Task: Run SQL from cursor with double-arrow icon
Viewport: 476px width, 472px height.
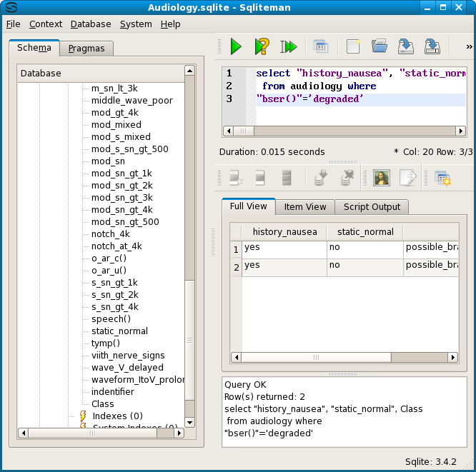Action: 289,46
